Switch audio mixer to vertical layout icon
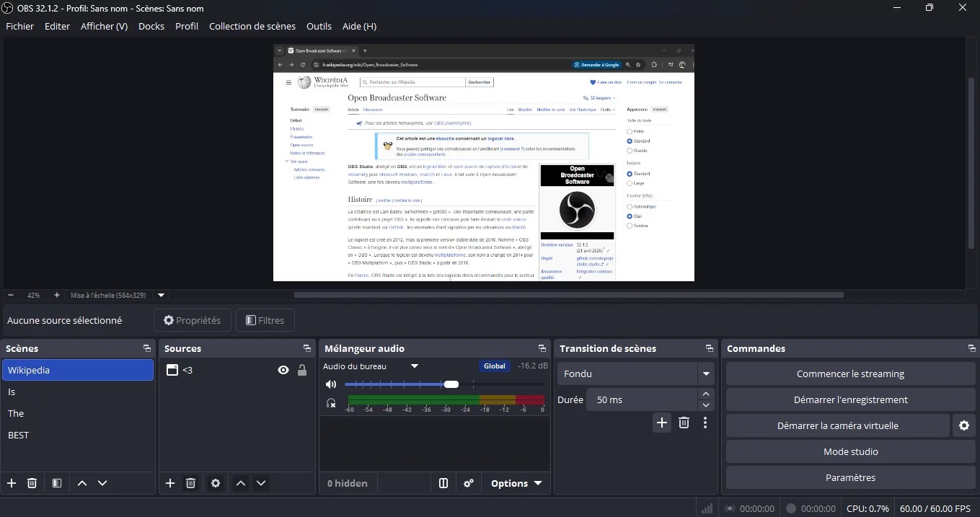 click(x=443, y=483)
